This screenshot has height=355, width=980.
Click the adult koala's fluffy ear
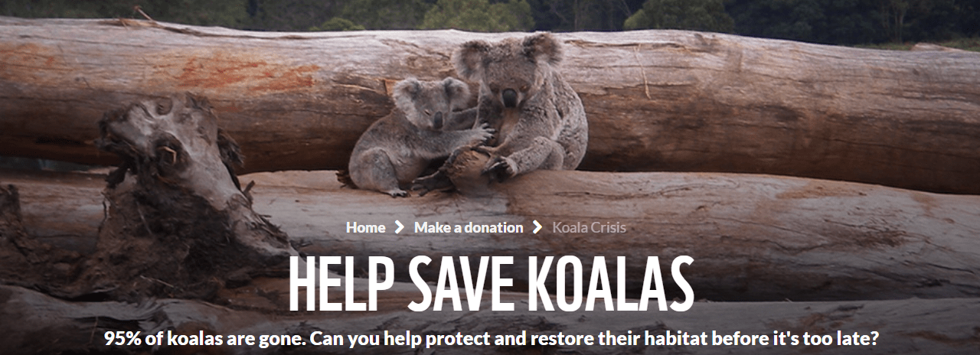[x=542, y=49]
